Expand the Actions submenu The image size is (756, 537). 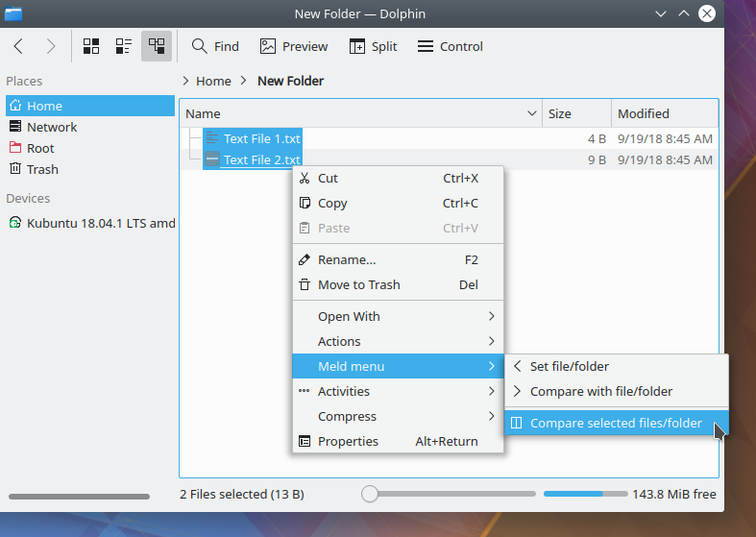(398, 341)
